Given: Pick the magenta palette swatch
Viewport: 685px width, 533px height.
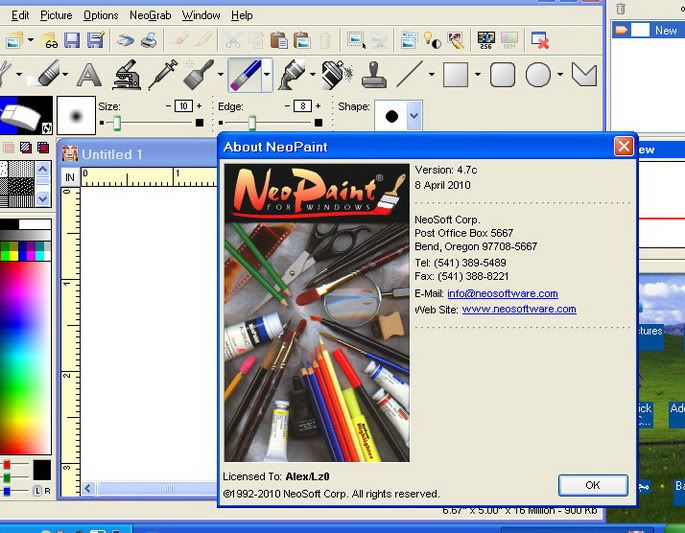Looking at the screenshot, I should pos(30,256).
